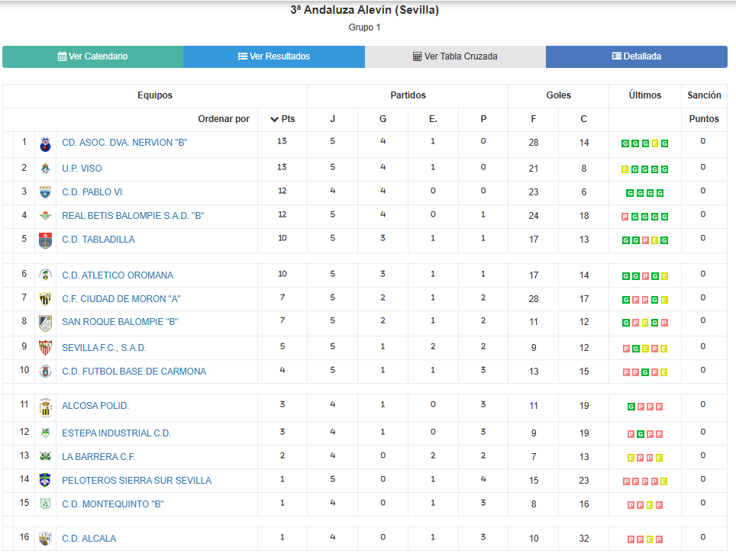Click green G badge in Estepa Industrial results

[641, 434]
